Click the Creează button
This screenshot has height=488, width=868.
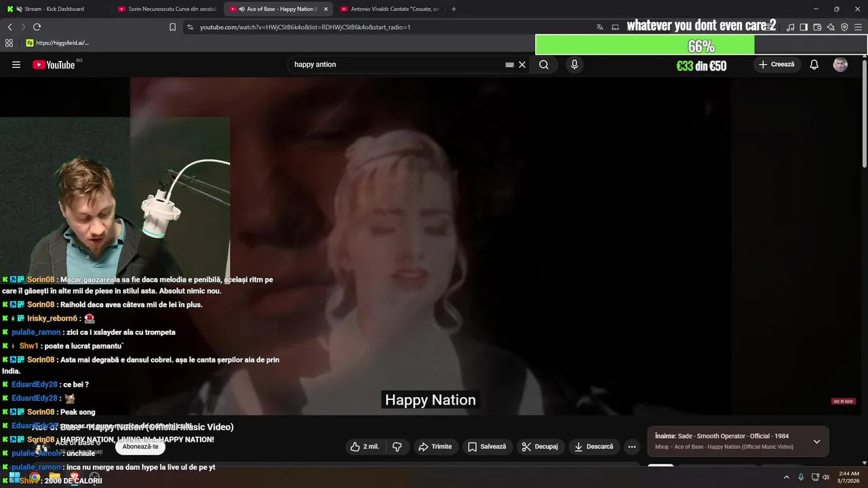coord(776,64)
